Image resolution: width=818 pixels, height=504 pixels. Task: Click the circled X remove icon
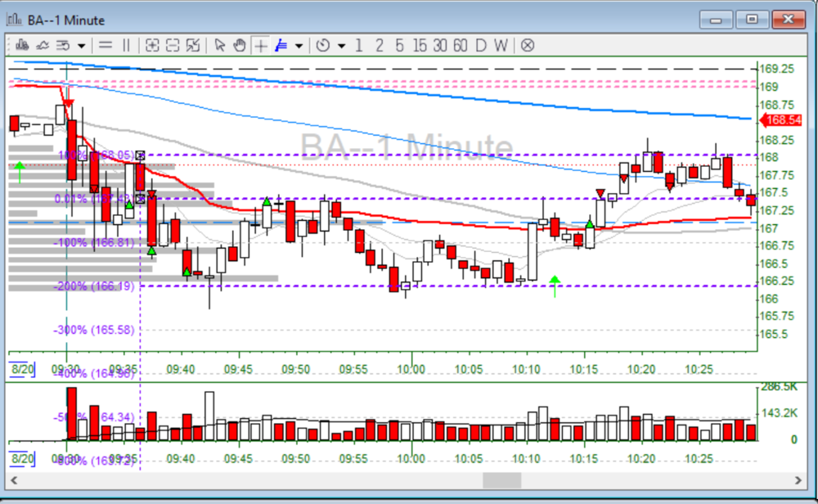click(x=528, y=46)
